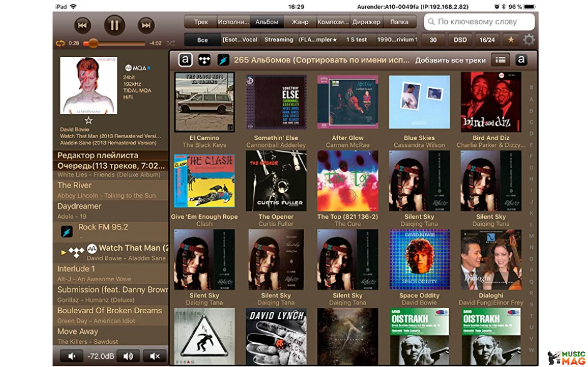The width and height of the screenshot is (588, 367).
Task: Toggle the star rating under the artwork
Action: (88, 120)
